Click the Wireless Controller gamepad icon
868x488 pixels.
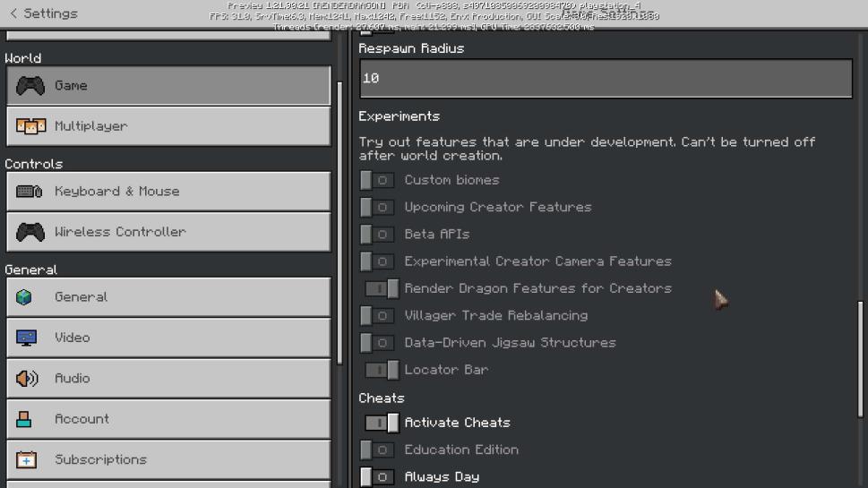coord(30,232)
